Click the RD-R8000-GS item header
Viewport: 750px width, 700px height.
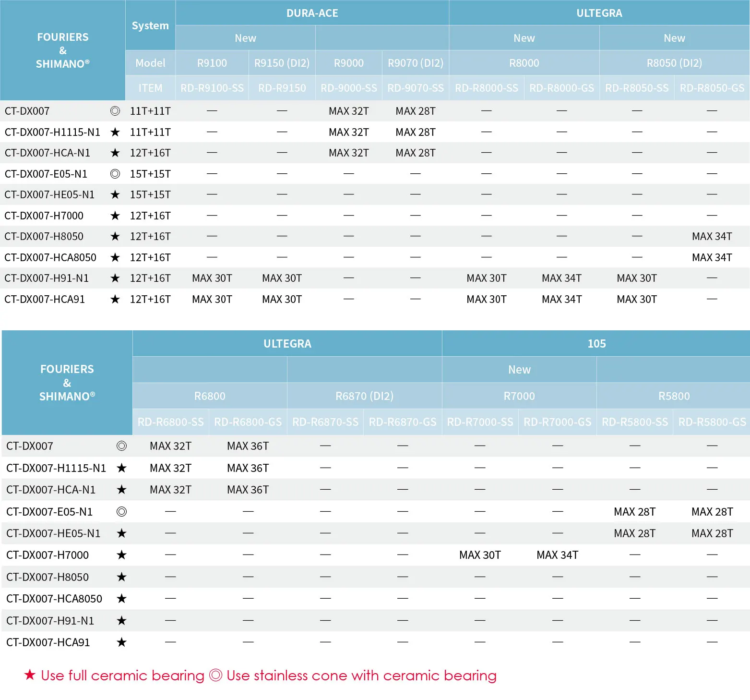[x=561, y=87]
